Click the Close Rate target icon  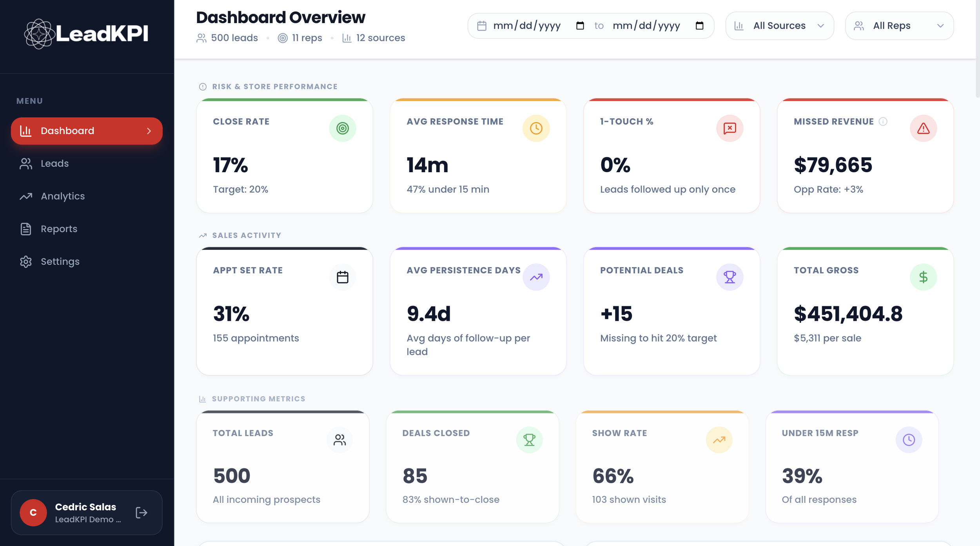(x=342, y=128)
